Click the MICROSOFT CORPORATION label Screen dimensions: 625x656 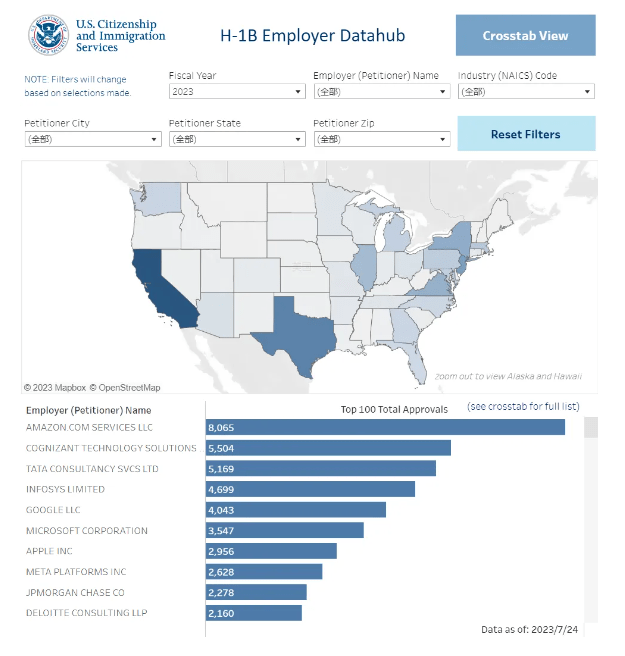pos(87,530)
